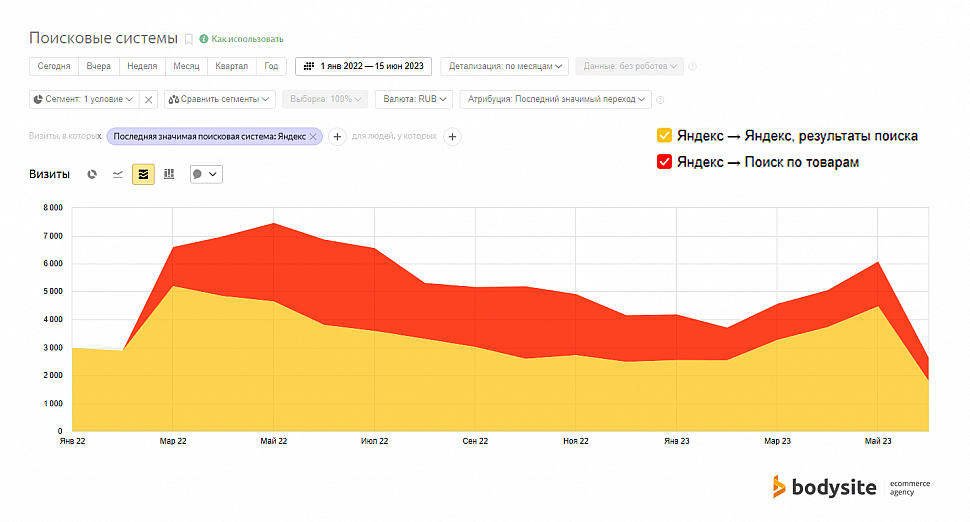The image size is (970, 522).
Task: Open the Сравнить сегменты dropdown
Action: pos(220,99)
